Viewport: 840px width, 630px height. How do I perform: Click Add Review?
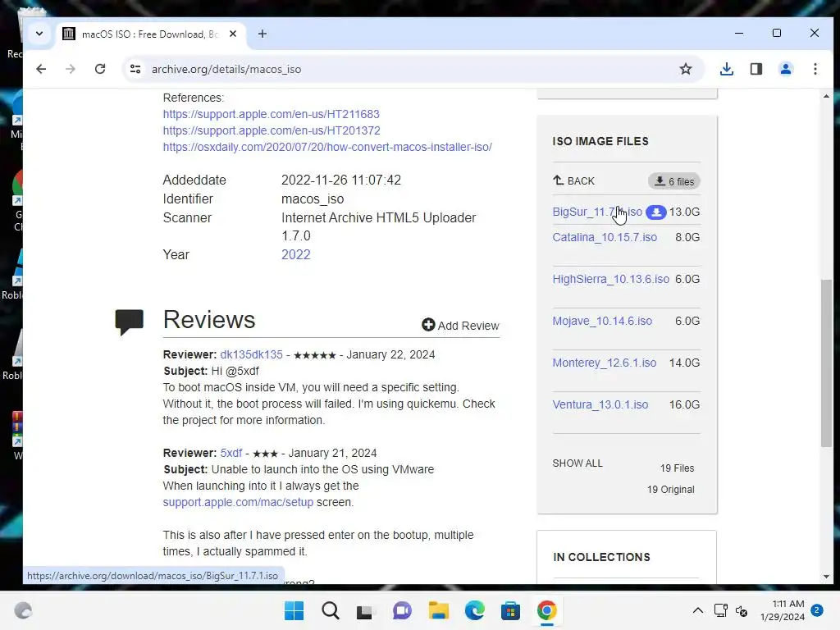click(460, 325)
